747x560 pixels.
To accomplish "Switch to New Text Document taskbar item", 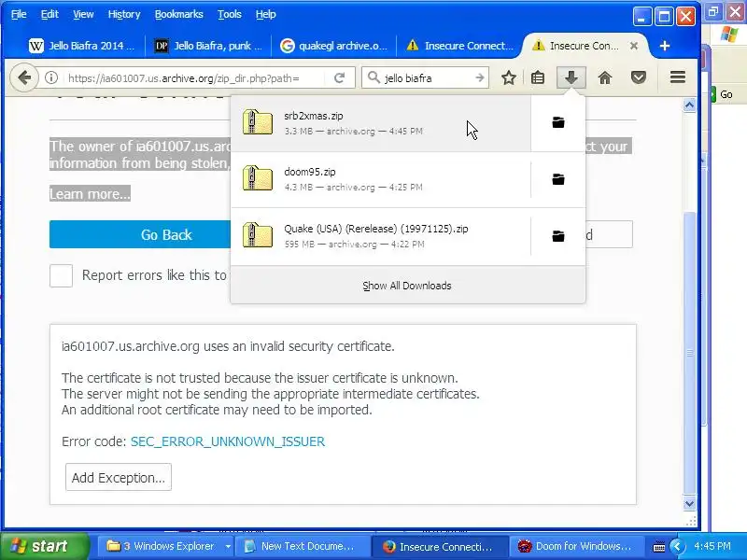I will click(x=303, y=546).
